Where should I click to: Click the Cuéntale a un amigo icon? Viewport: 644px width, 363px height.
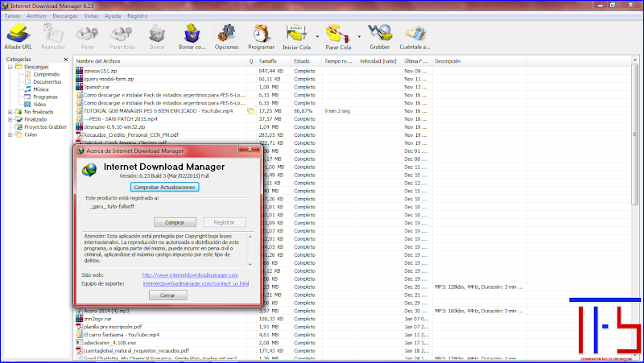[x=415, y=34]
